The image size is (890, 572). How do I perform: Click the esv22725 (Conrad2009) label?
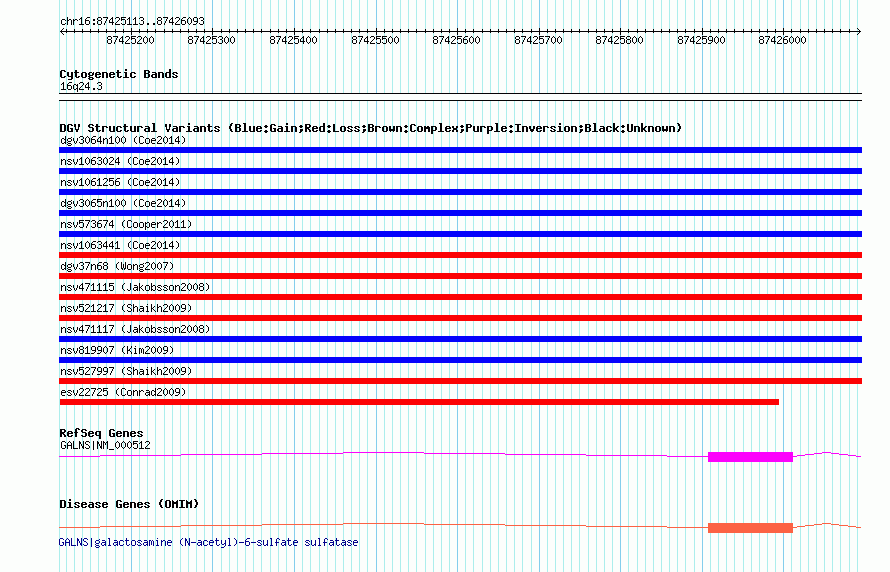[123, 392]
